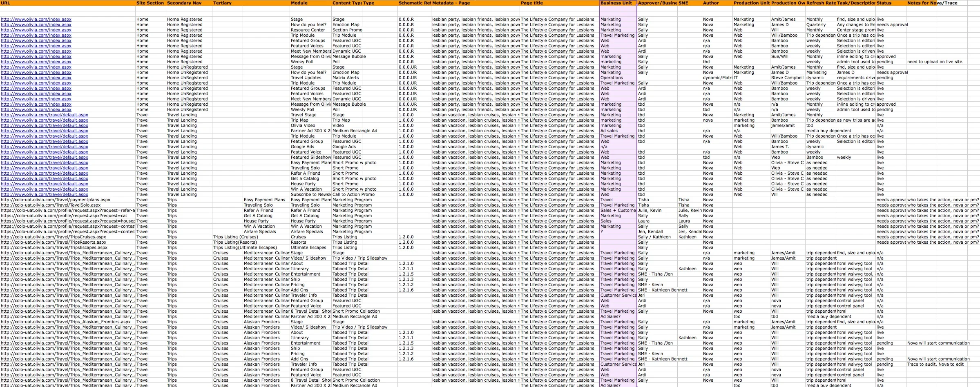Click the 'Trace to audit, Nova to edit' note
Image resolution: width=980 pixels, height=387 pixels.
coord(935,365)
